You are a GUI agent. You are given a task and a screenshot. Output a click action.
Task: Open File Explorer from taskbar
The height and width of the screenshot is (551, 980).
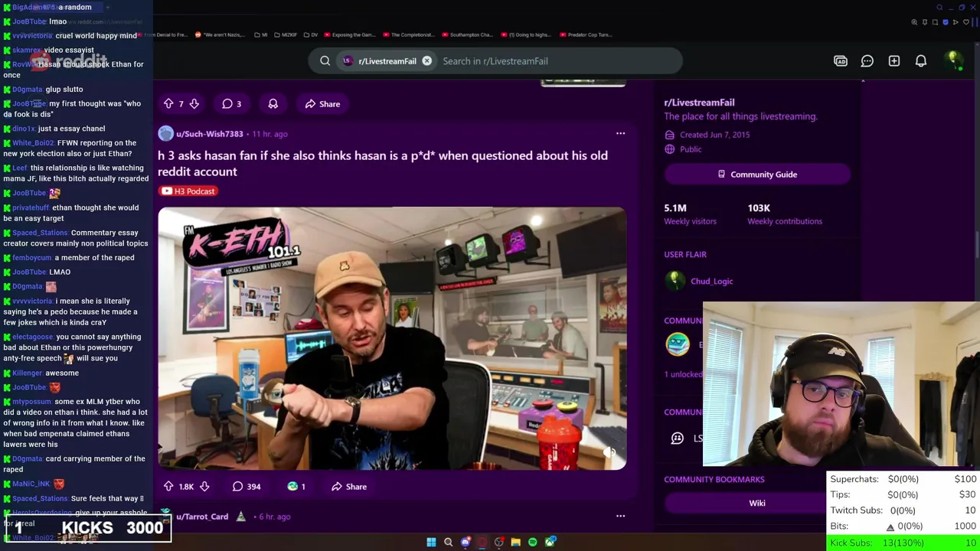point(515,543)
